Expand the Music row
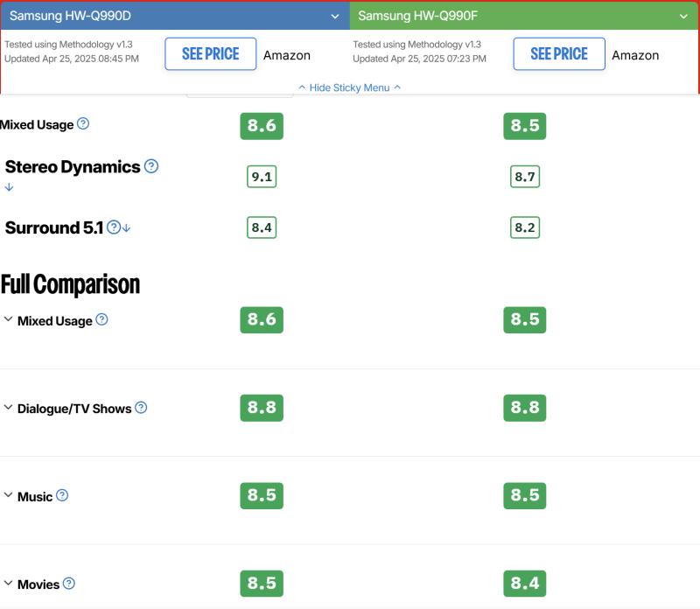 pos(8,495)
